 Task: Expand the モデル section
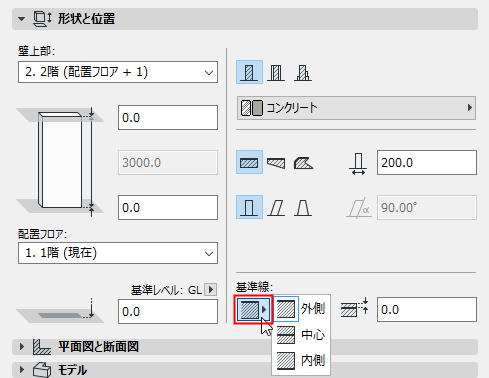[22, 370]
